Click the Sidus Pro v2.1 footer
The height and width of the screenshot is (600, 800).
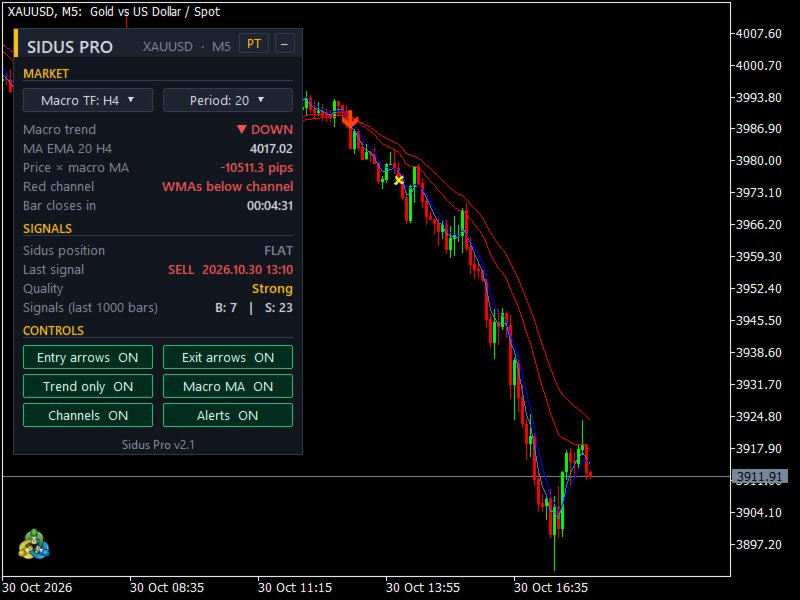158,445
